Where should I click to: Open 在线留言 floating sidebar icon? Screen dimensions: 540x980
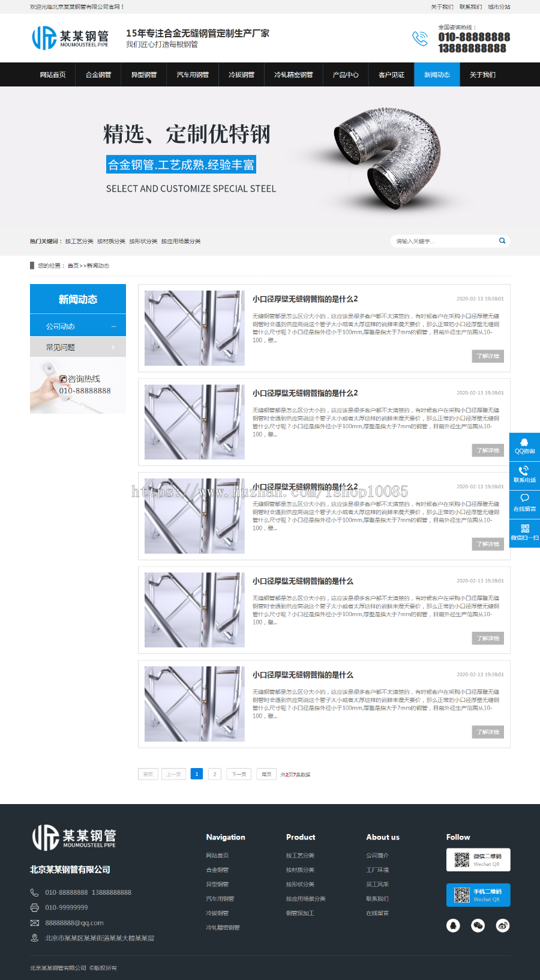point(524,504)
